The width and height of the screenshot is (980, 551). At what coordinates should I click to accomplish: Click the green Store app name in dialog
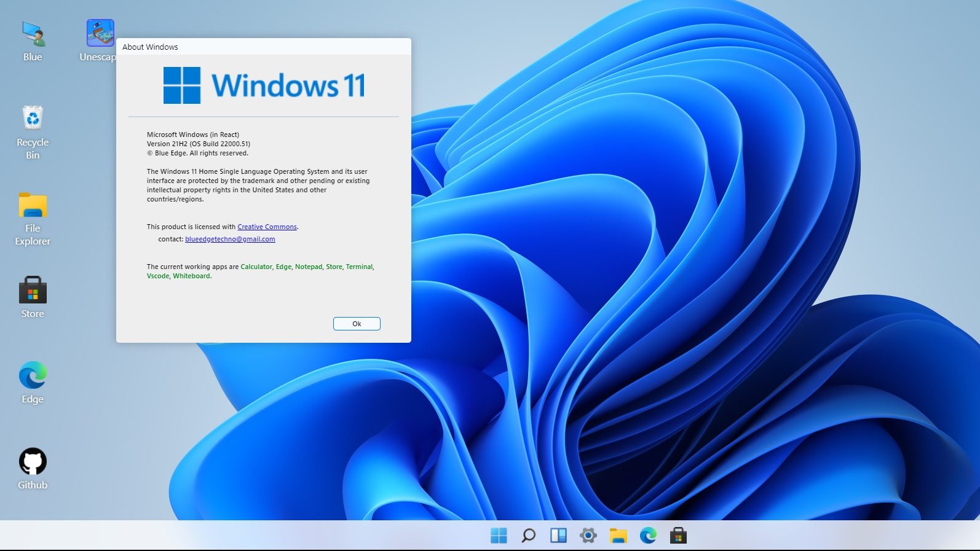(x=334, y=267)
